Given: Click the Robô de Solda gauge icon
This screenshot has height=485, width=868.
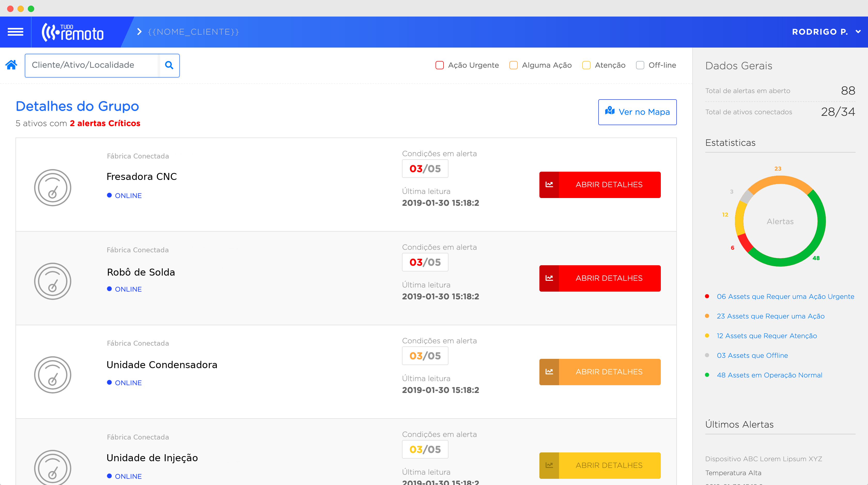Looking at the screenshot, I should tap(52, 281).
